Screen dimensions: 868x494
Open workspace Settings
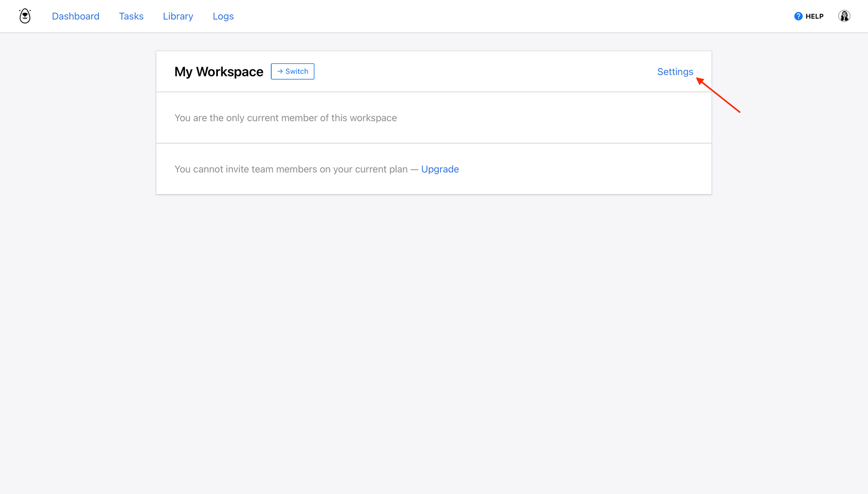click(x=675, y=72)
